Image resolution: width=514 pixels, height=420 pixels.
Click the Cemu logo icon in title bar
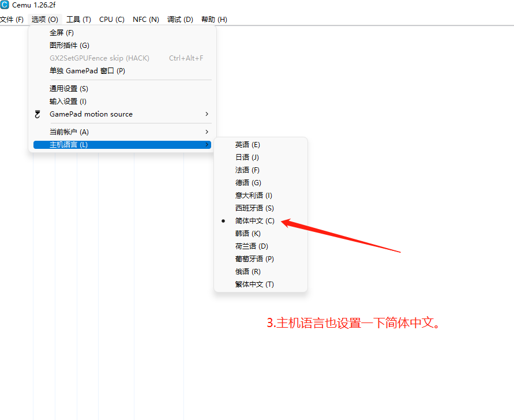point(6,6)
